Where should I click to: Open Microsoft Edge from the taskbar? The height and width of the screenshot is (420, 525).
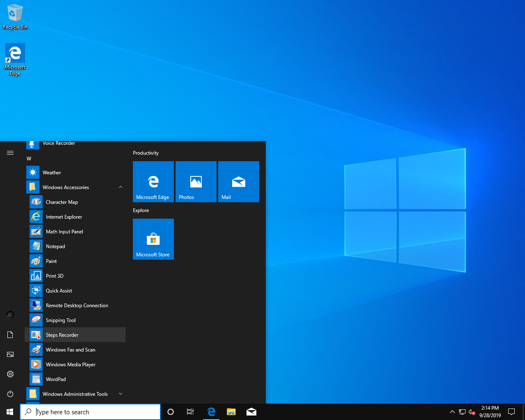pos(211,412)
